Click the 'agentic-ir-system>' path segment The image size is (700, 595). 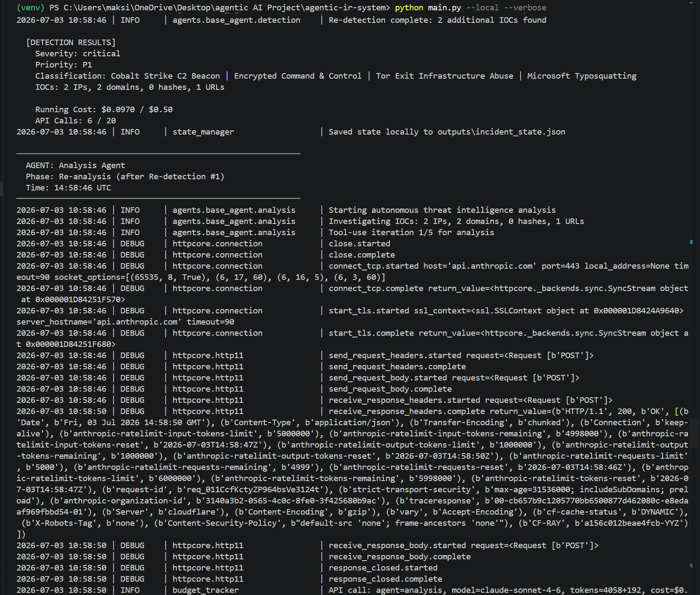[x=348, y=8]
